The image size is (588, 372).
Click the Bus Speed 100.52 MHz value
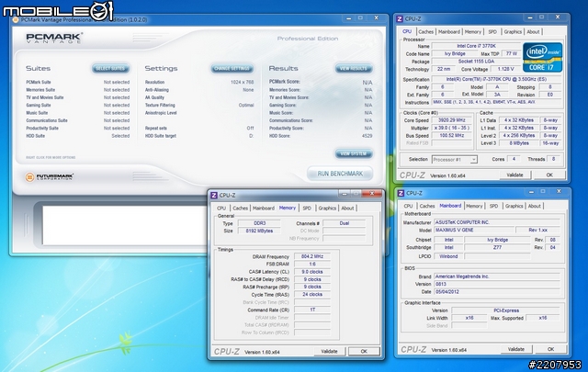[452, 135]
